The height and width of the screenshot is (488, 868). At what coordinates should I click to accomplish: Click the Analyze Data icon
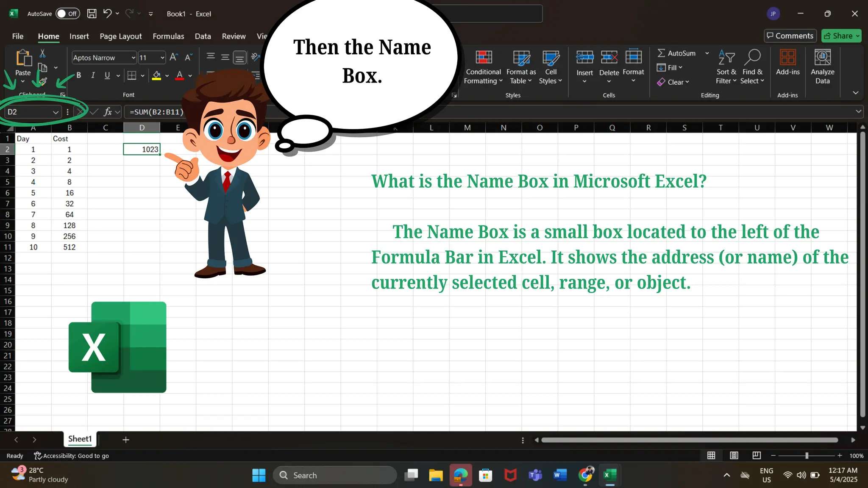[822, 57]
